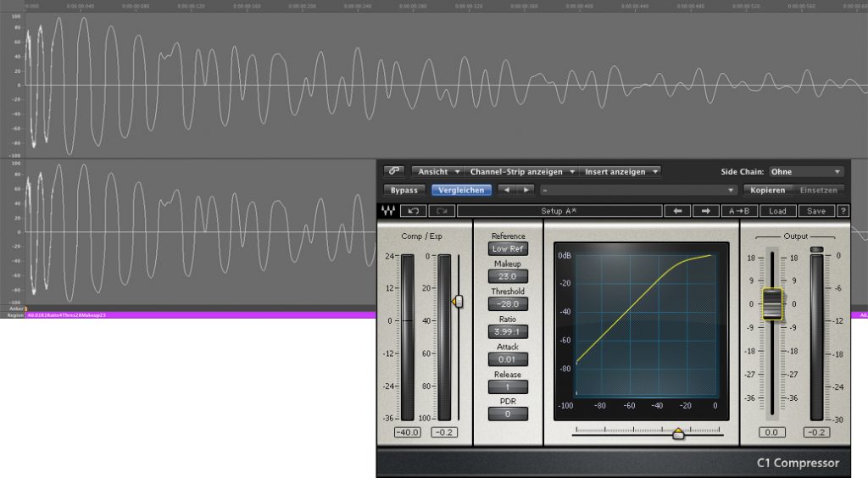Click the Ratio value 3.99:1 field
The width and height of the screenshot is (868, 478).
point(508,331)
